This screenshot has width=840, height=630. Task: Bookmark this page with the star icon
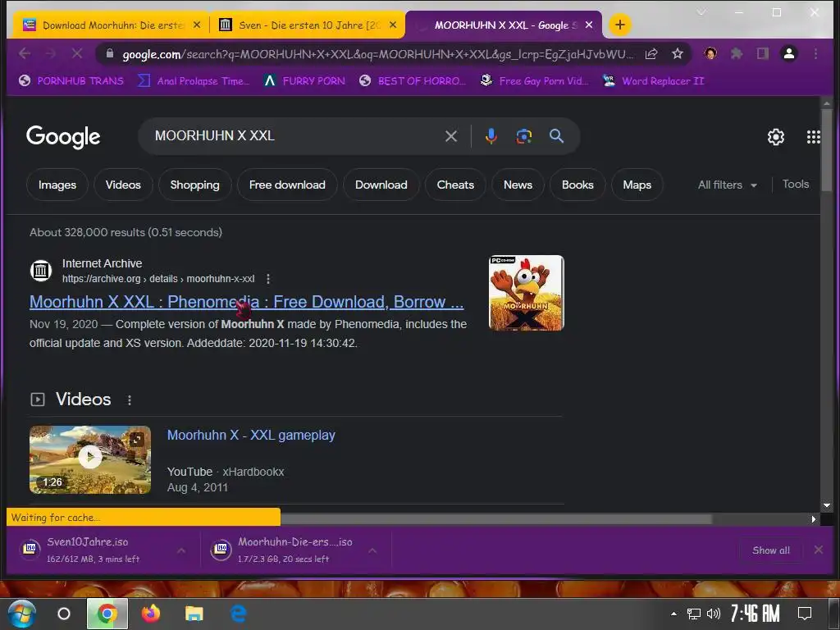677,53
